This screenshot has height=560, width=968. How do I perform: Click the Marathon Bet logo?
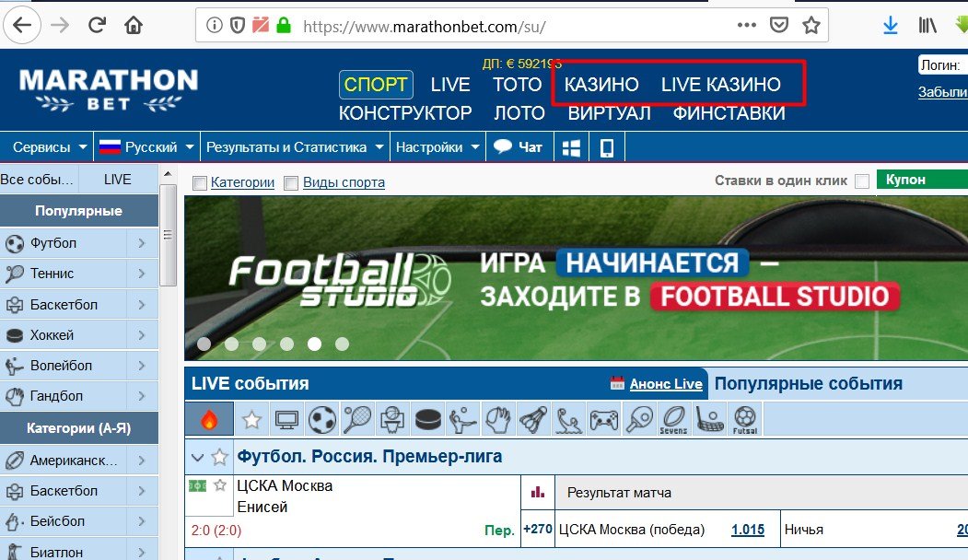pos(109,90)
